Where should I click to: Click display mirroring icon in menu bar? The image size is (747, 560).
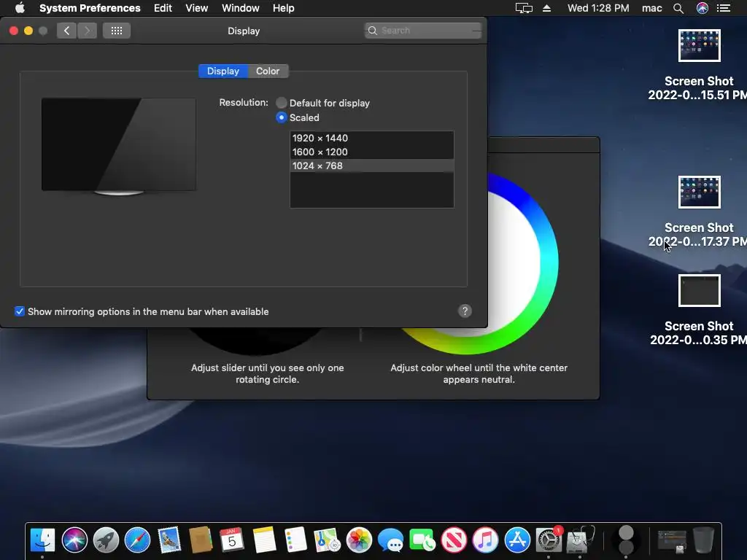point(524,8)
